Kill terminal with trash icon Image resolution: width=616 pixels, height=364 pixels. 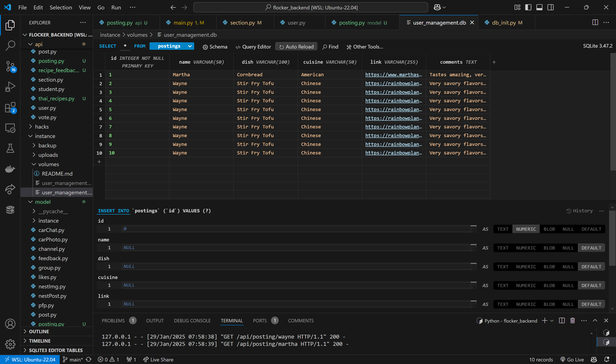point(573,321)
